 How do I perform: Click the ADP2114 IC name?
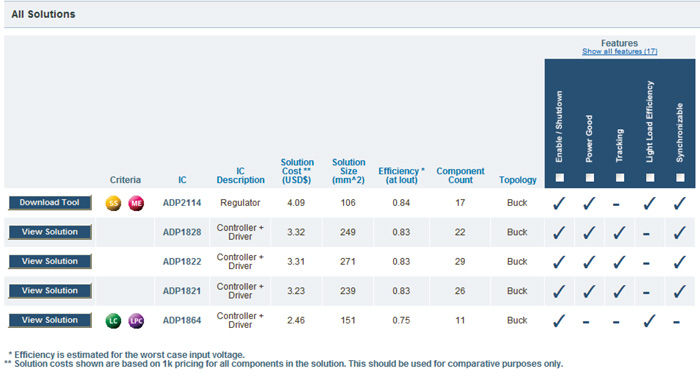(x=182, y=203)
